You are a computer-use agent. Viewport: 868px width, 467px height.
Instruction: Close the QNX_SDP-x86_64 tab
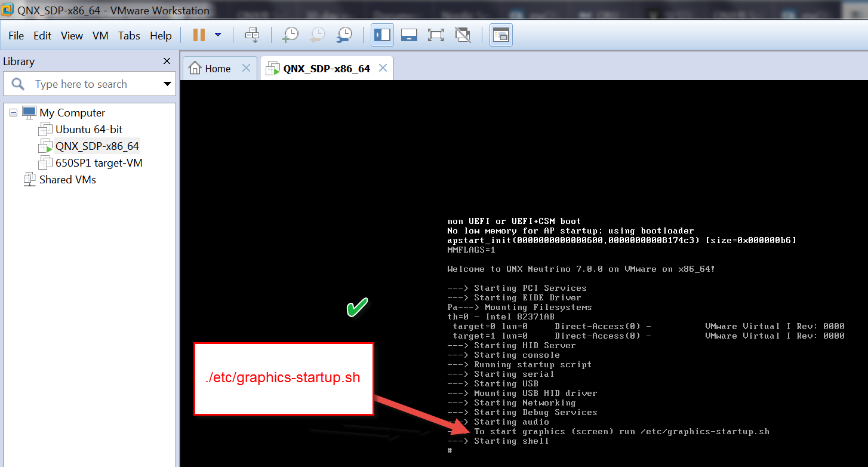click(383, 68)
